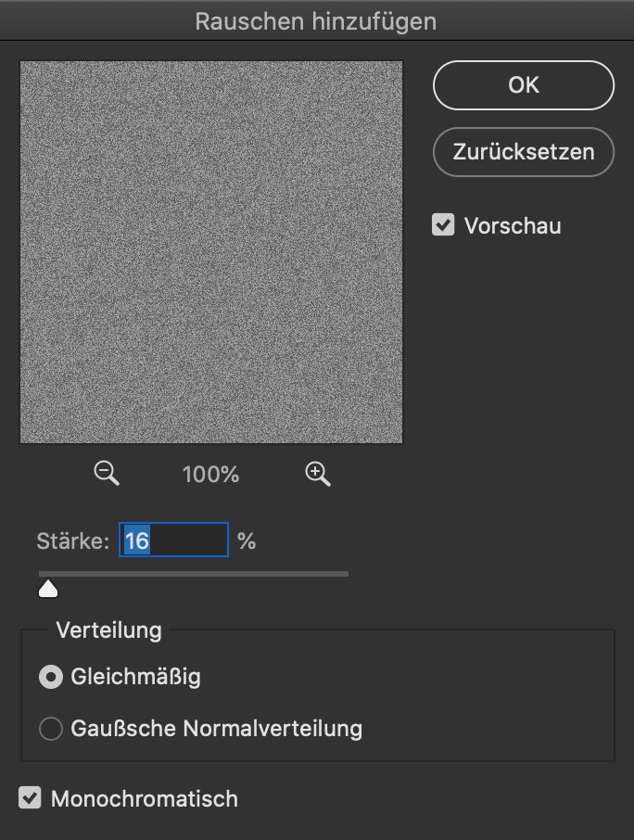Click the zoom in magnifier icon
The image size is (634, 840).
pyautogui.click(x=318, y=474)
